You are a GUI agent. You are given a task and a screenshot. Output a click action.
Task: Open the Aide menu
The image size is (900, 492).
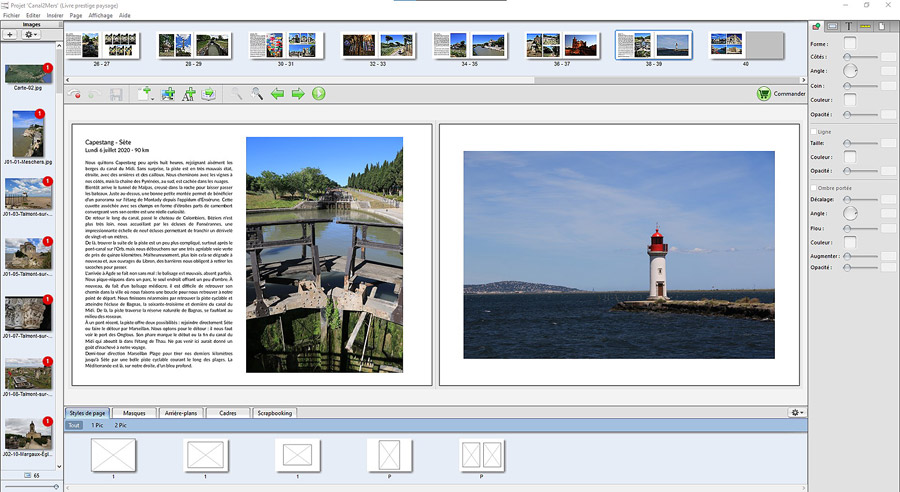pyautogui.click(x=125, y=16)
